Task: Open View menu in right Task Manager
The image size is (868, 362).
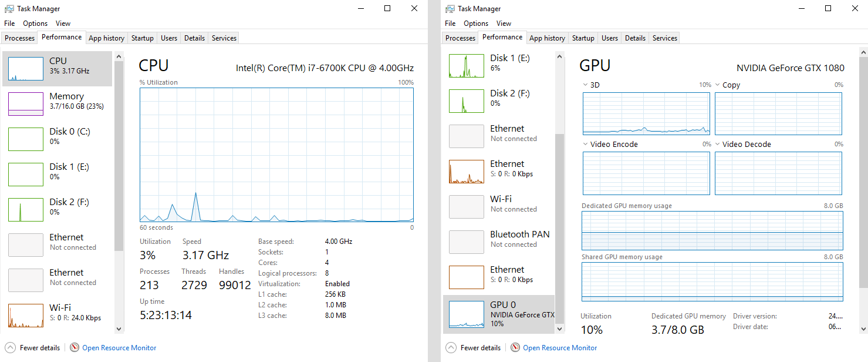Action: click(x=504, y=24)
